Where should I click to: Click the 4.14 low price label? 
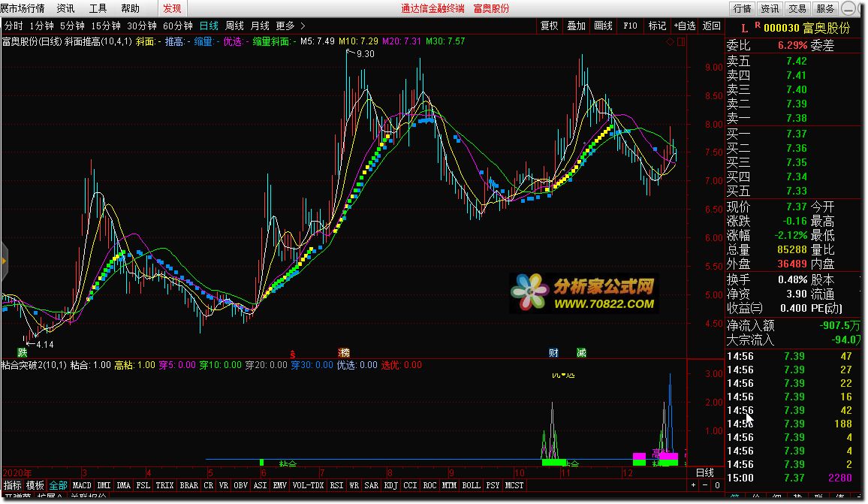click(x=45, y=345)
